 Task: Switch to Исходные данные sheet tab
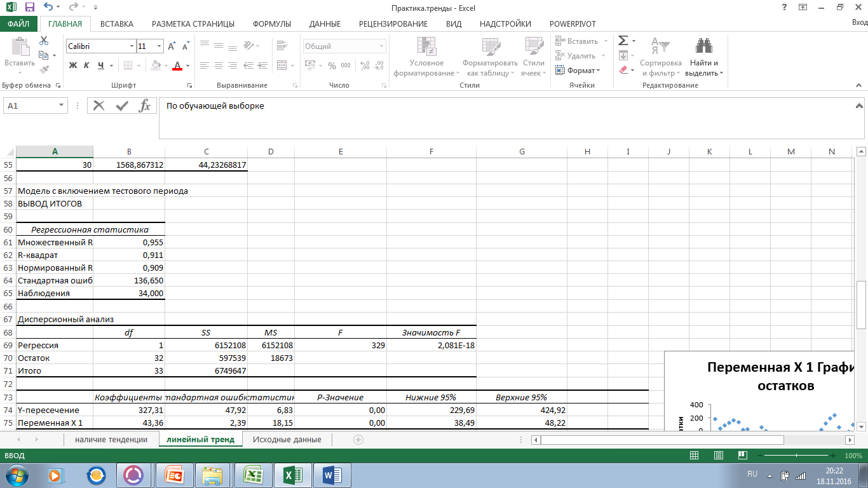(287, 440)
